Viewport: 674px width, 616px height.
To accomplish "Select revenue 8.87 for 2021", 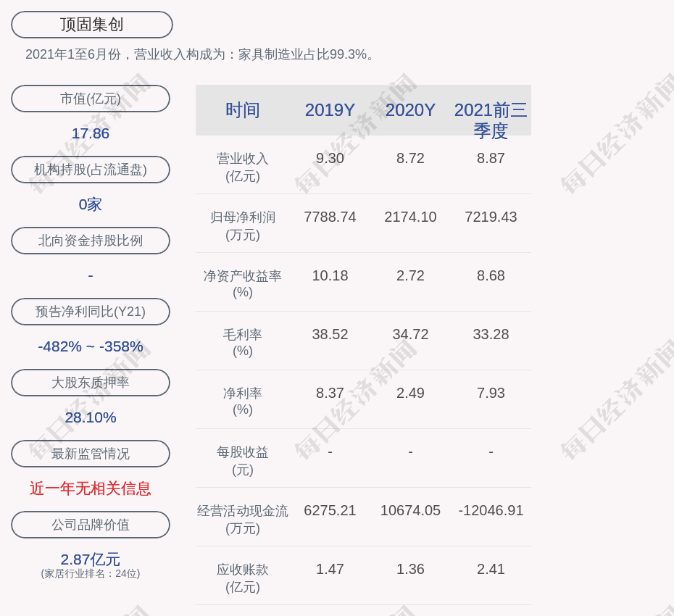I will click(x=491, y=158).
